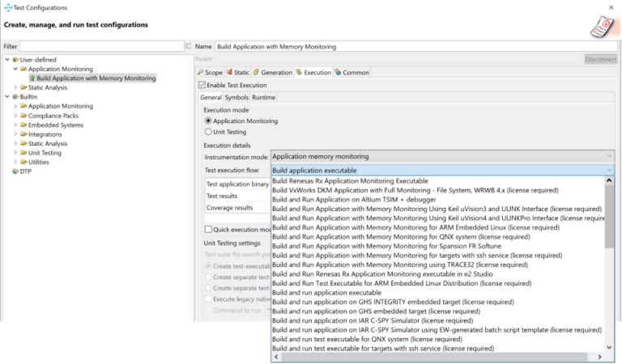The image size is (622, 364).
Task: Click the Test Configurations title icon
Action: coord(8,7)
